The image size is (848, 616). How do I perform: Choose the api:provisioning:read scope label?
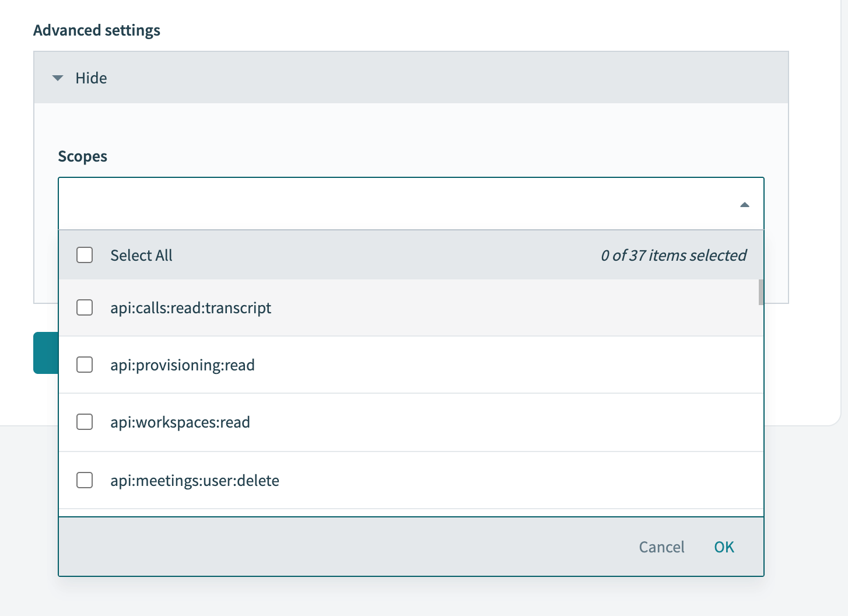[x=183, y=365]
